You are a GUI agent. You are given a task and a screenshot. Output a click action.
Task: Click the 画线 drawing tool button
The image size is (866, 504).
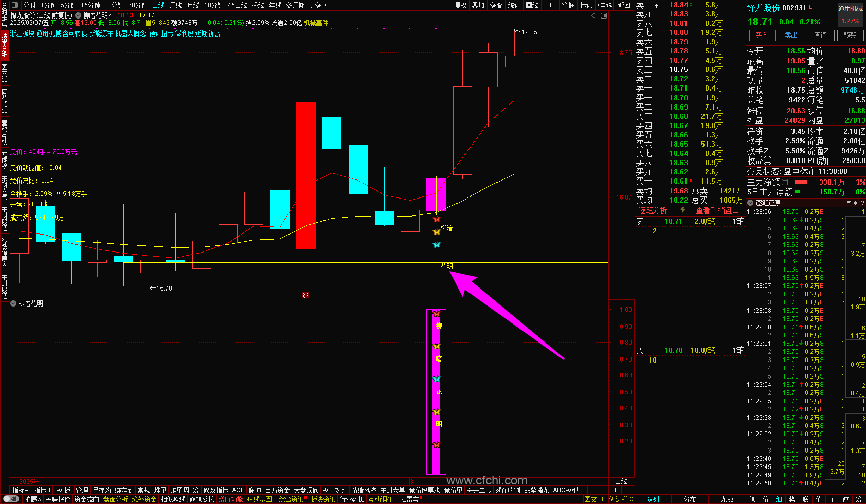pos(532,5)
